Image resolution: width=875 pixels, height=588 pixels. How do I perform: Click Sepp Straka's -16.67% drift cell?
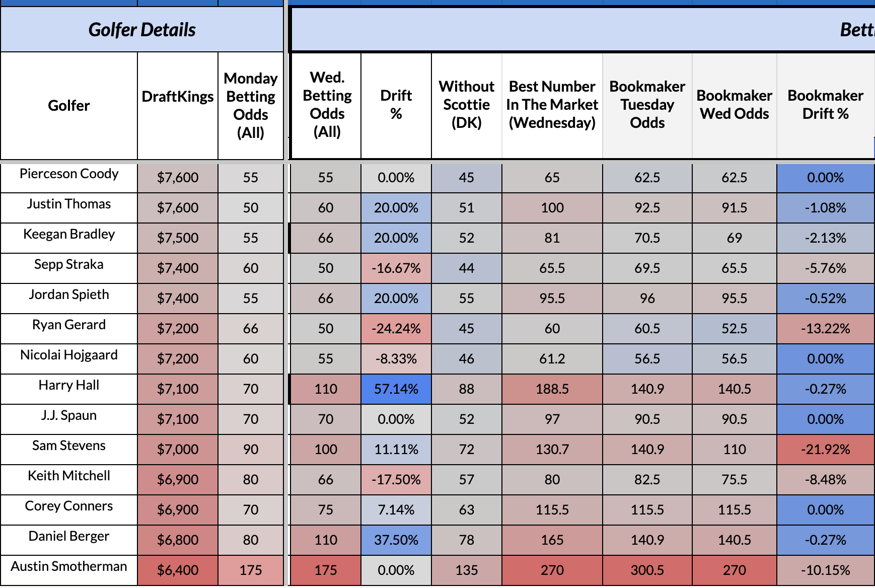click(396, 268)
